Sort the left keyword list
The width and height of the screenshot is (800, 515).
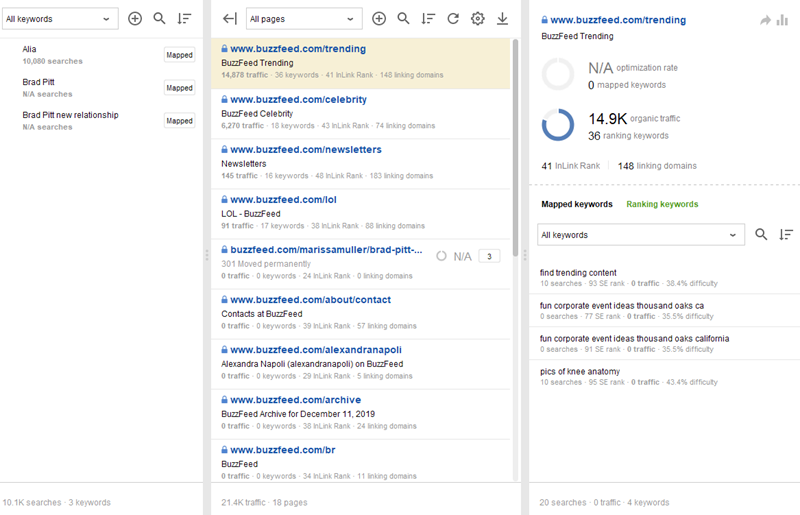(x=184, y=19)
